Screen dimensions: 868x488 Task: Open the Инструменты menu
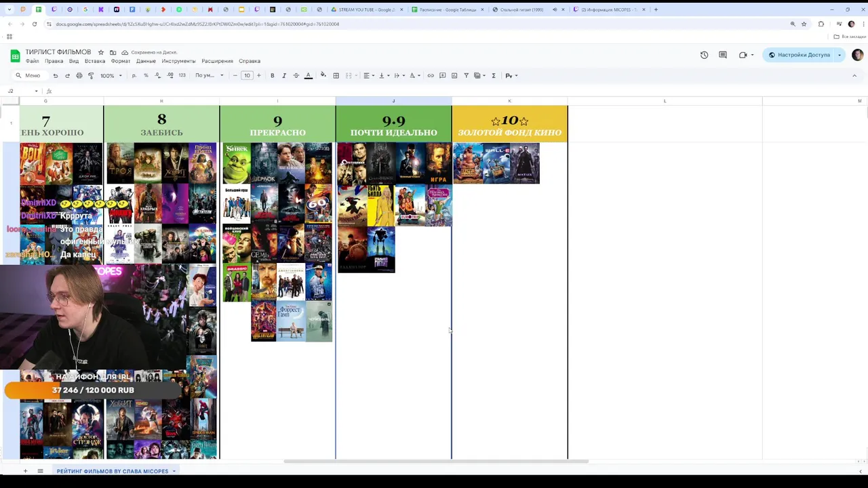(x=178, y=61)
